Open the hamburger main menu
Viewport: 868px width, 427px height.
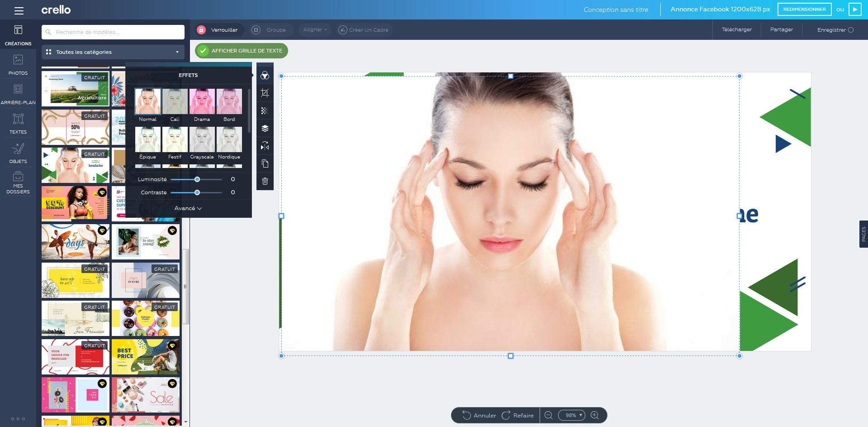coord(19,10)
